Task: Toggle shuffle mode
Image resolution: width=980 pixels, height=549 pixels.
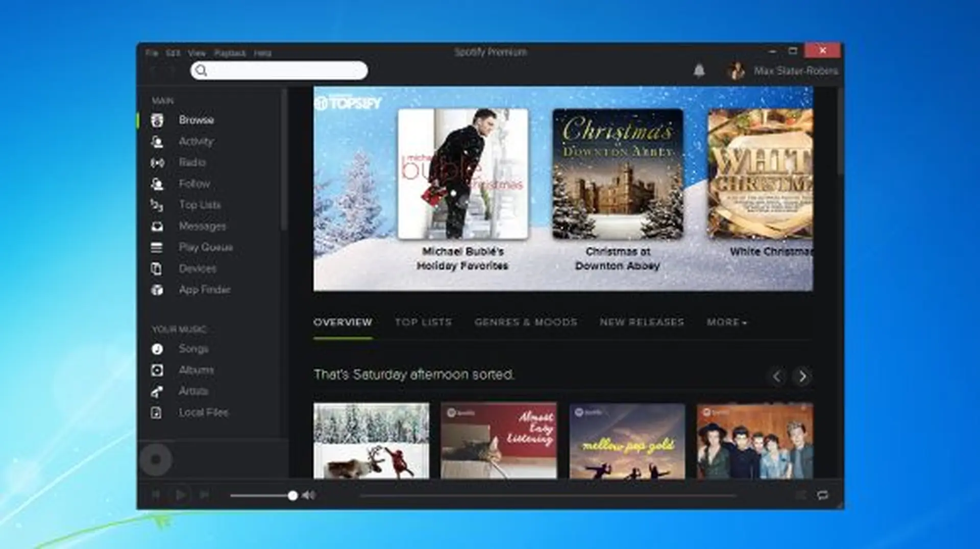Action: point(800,495)
